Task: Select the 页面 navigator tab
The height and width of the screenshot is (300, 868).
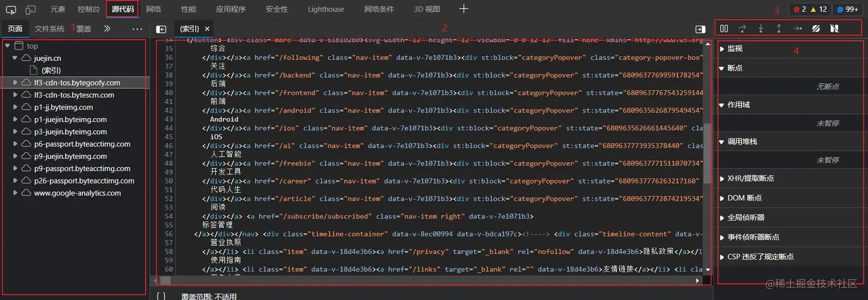Action: pyautogui.click(x=15, y=29)
